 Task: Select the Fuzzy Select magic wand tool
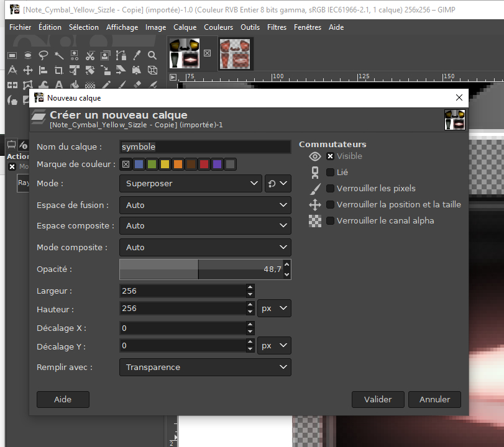[x=59, y=55]
